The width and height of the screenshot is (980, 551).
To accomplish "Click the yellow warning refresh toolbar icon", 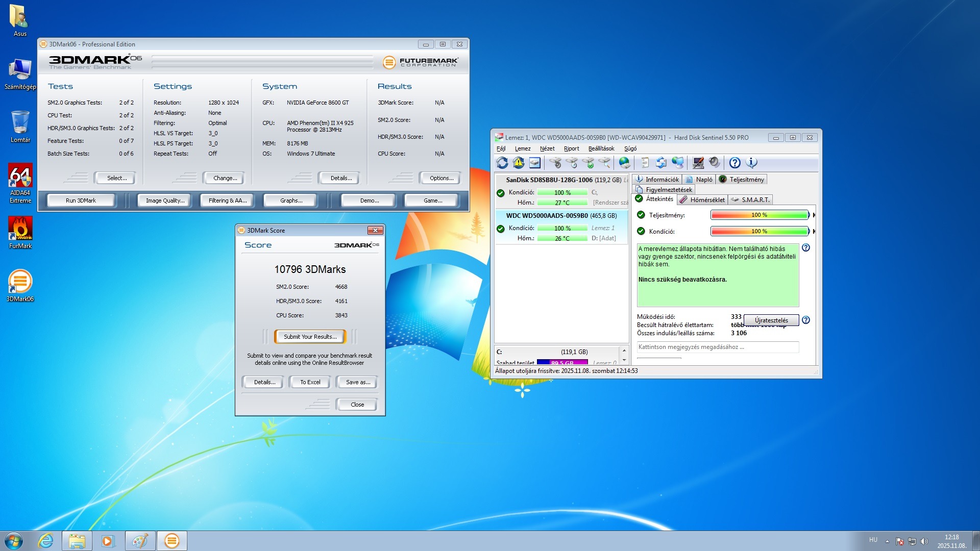I will pos(519,163).
